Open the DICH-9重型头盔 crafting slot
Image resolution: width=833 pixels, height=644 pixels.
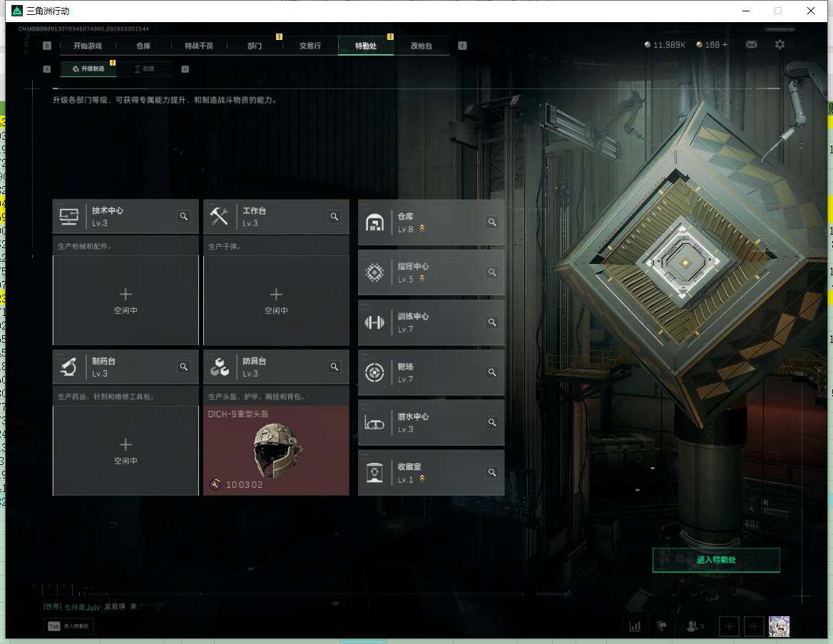(x=276, y=451)
